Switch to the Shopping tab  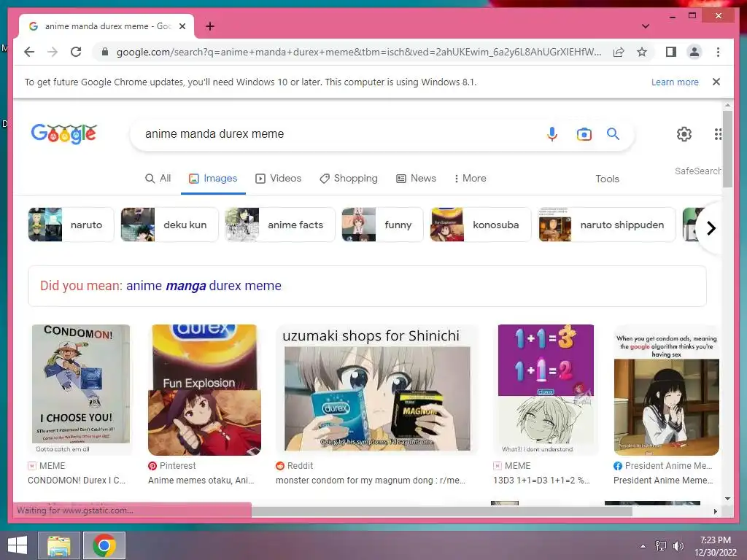pyautogui.click(x=348, y=178)
